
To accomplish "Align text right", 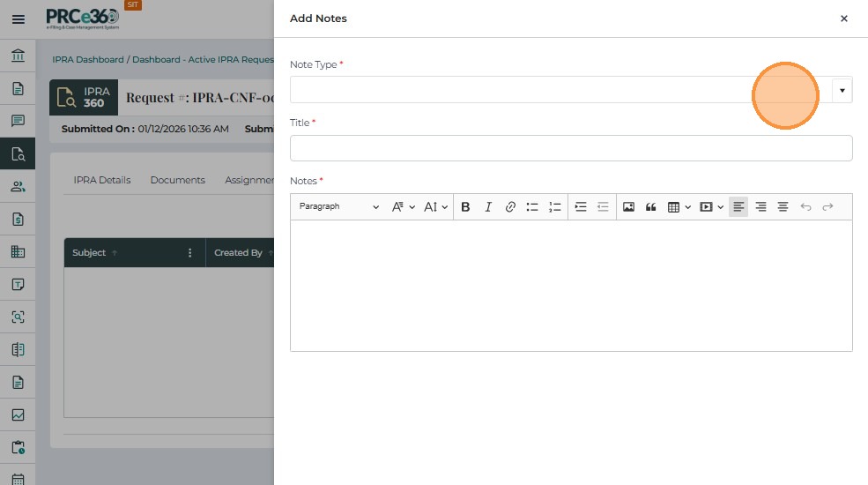I will coord(760,206).
